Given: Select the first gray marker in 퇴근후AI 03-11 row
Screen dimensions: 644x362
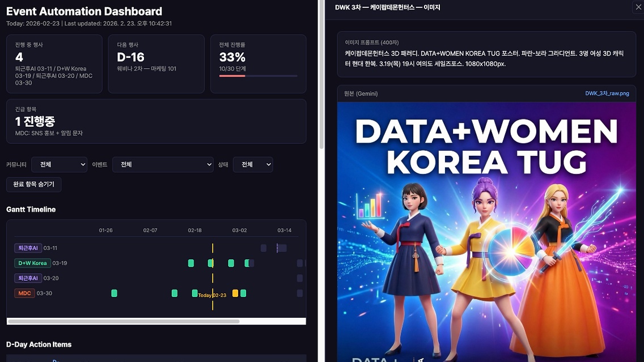Looking at the screenshot, I should coord(264,248).
